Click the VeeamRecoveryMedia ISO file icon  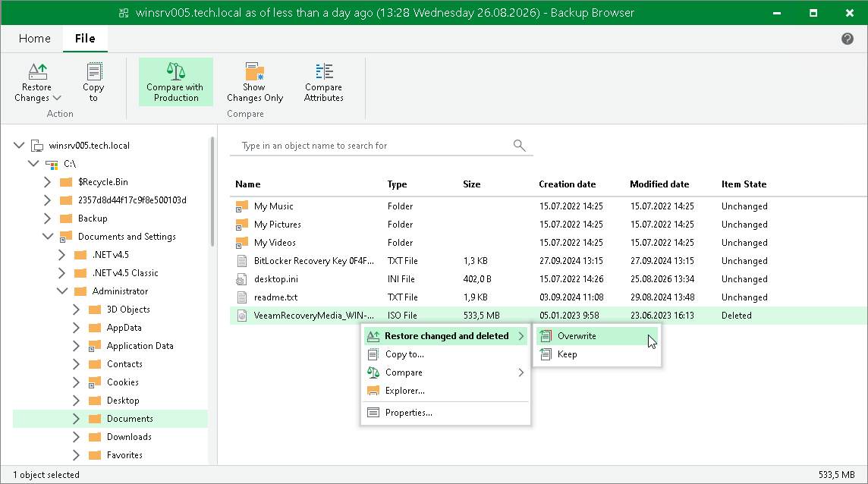pyautogui.click(x=242, y=316)
